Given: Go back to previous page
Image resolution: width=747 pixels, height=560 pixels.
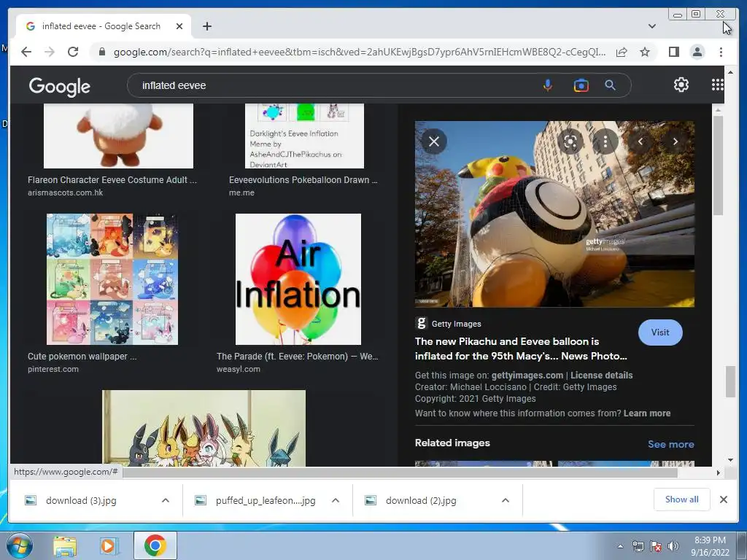Looking at the screenshot, I should (26, 52).
